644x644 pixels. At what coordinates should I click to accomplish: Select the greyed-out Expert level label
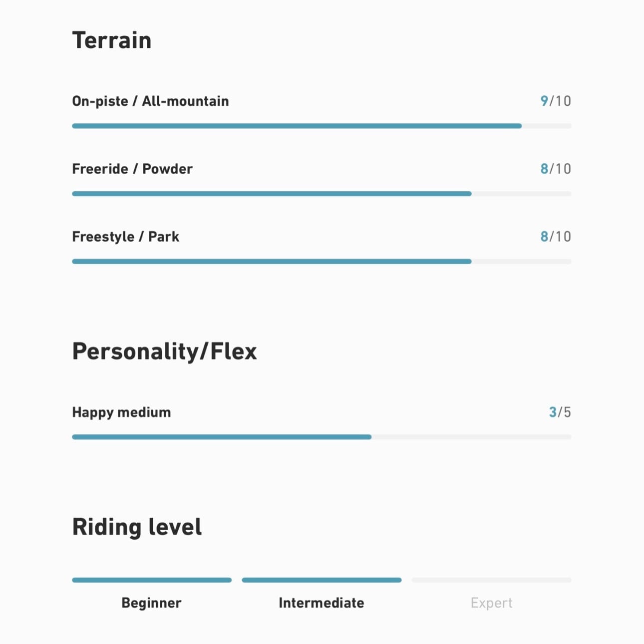pos(491,603)
